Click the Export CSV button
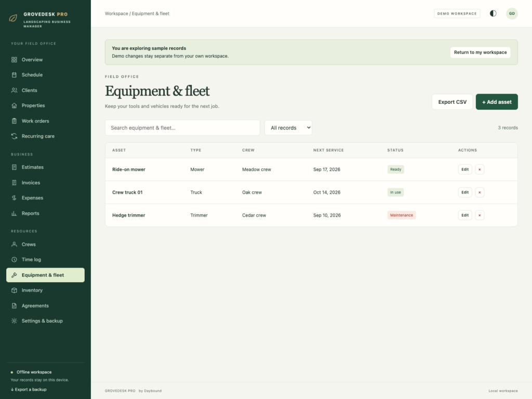This screenshot has height=399, width=532. tap(453, 102)
